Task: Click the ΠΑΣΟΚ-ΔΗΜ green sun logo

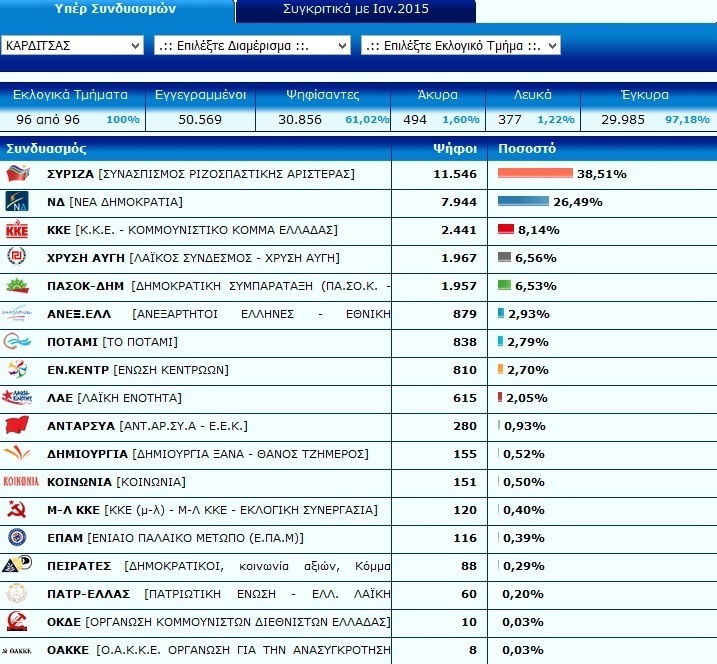Action: click(x=17, y=285)
